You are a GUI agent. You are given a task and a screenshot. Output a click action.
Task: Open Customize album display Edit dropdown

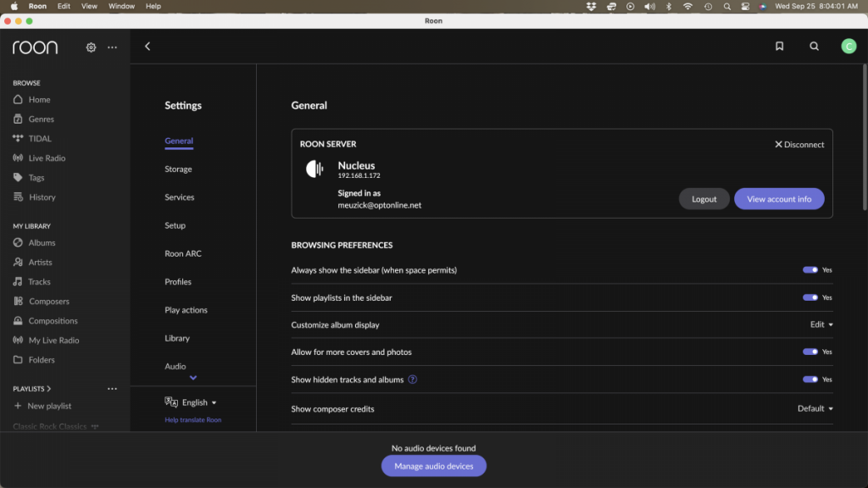click(x=821, y=324)
